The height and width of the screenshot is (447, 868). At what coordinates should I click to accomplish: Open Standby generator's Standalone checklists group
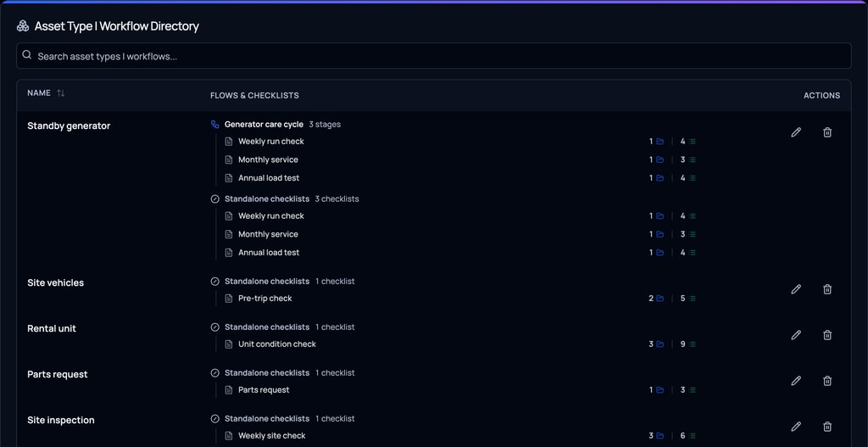click(267, 198)
